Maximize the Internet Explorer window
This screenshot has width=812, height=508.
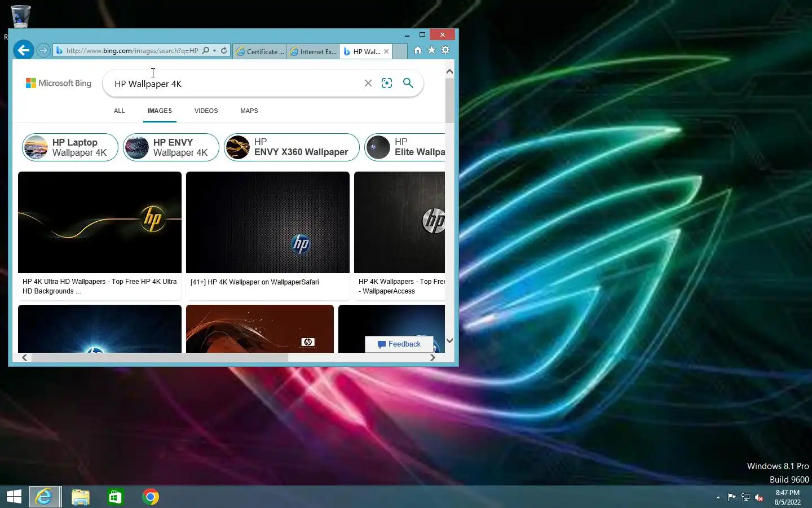click(x=422, y=34)
